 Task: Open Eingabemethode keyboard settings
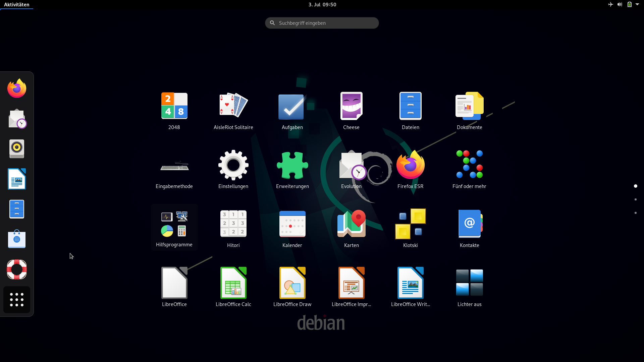click(174, 170)
